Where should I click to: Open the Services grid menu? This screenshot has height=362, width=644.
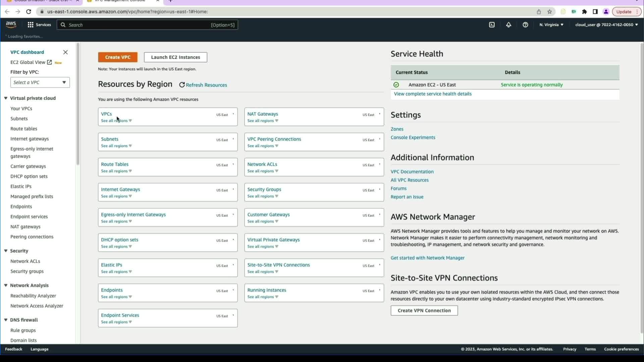point(39,25)
